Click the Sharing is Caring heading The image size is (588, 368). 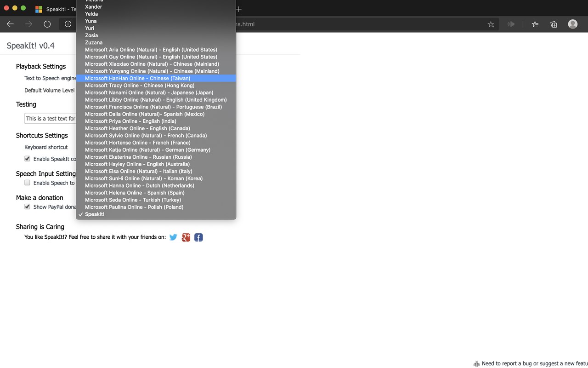tap(40, 226)
